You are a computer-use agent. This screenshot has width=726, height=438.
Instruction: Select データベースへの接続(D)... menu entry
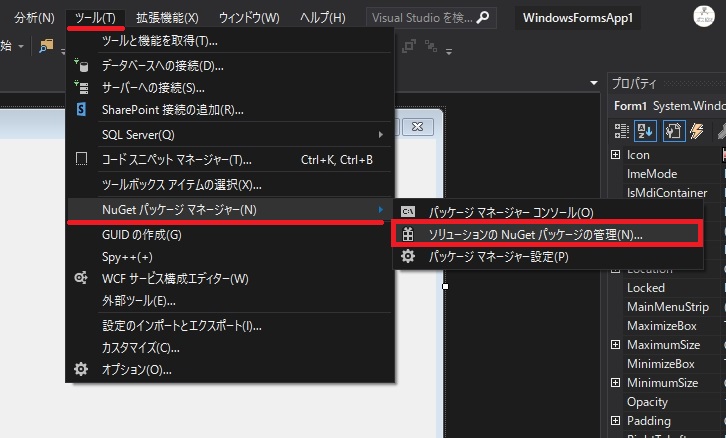(x=230, y=66)
